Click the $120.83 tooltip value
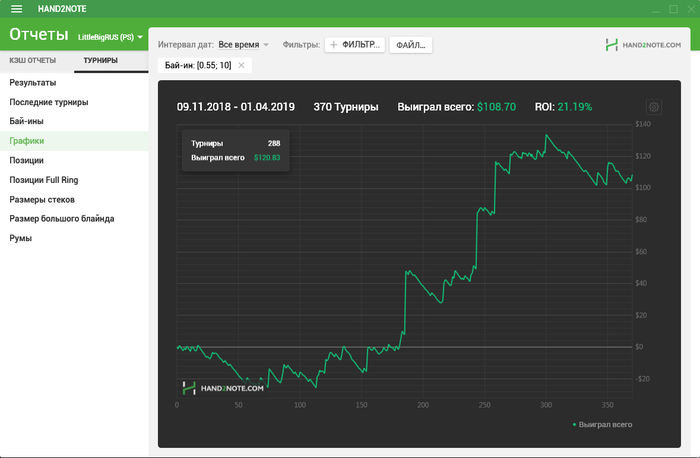The image size is (700, 458). tap(267, 158)
